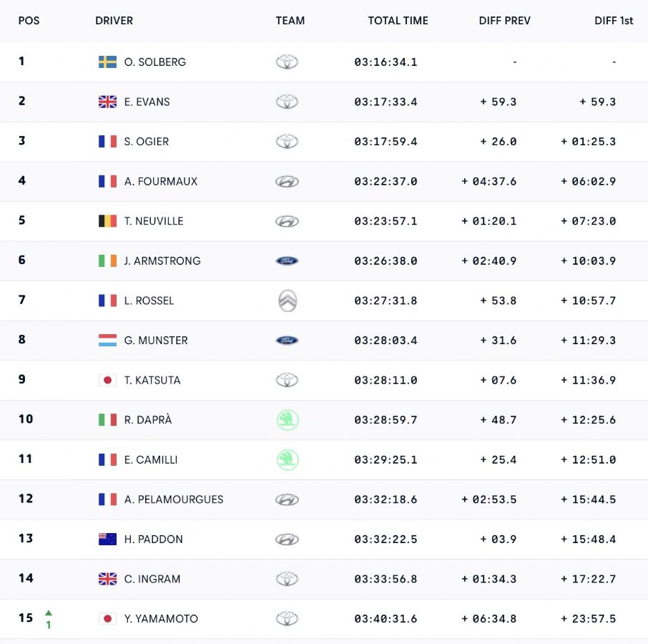Click the Ford logo beside G. Munster

click(x=287, y=340)
